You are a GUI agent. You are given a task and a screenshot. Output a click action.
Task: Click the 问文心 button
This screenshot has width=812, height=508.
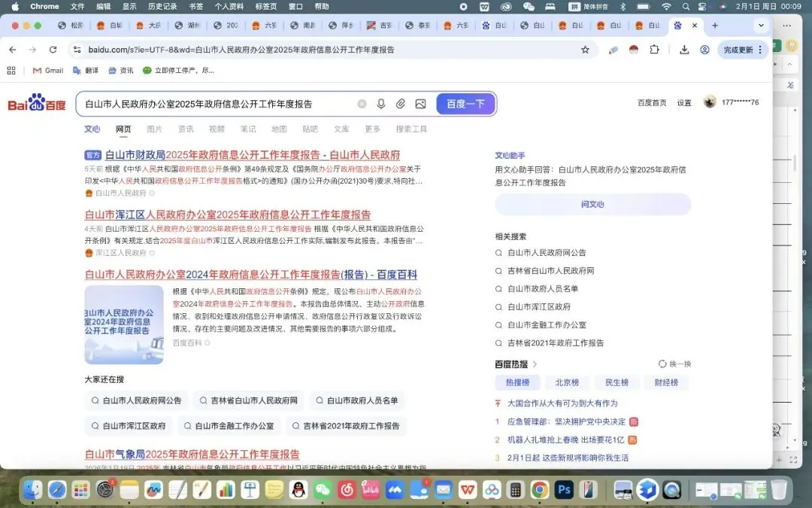[593, 204]
